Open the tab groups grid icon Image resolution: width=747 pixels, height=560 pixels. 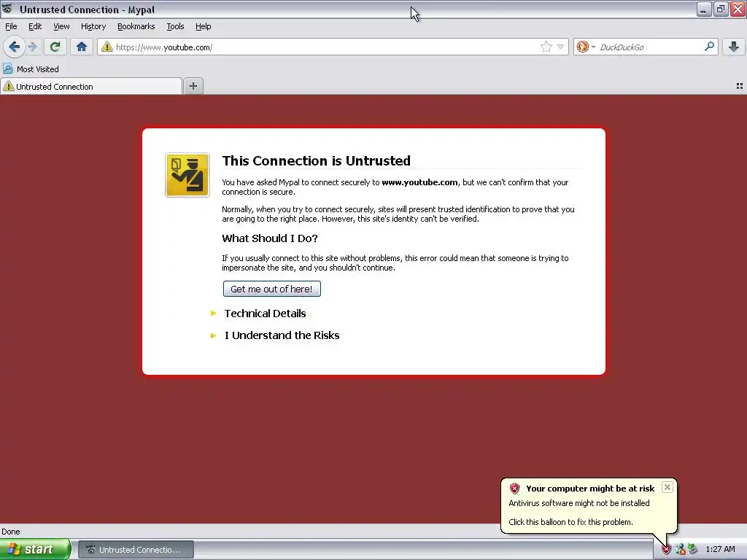[740, 86]
